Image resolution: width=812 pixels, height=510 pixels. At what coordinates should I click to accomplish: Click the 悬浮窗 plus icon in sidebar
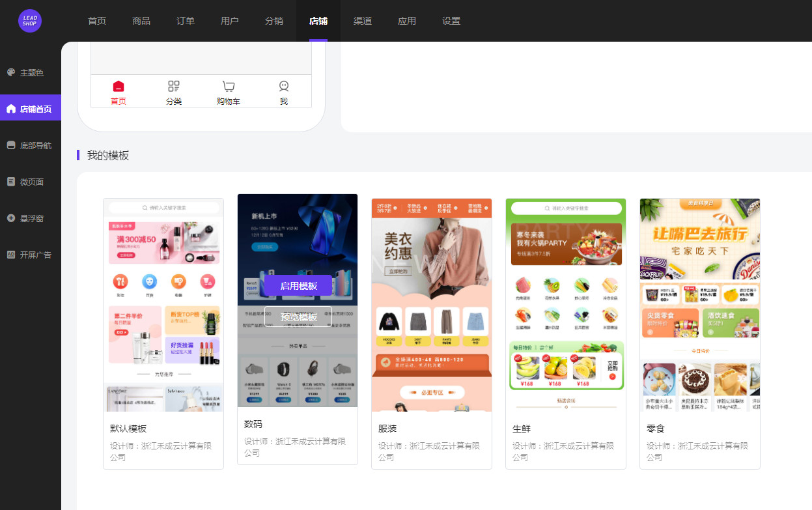tap(11, 218)
